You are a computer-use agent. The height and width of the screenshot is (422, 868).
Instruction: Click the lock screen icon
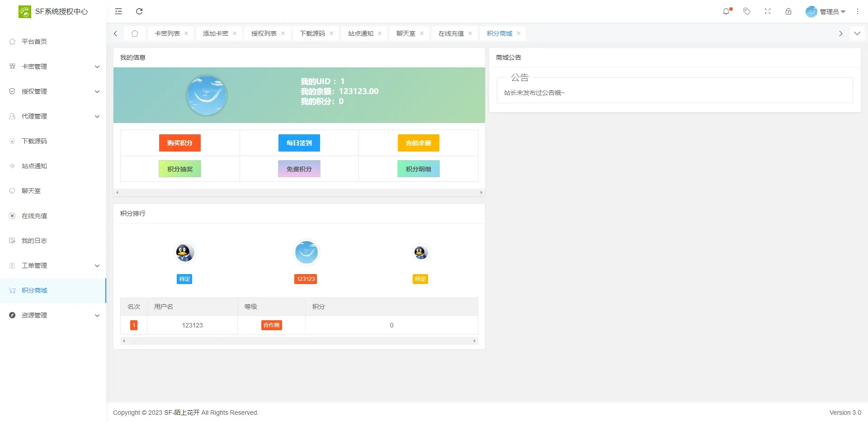pyautogui.click(x=788, y=11)
